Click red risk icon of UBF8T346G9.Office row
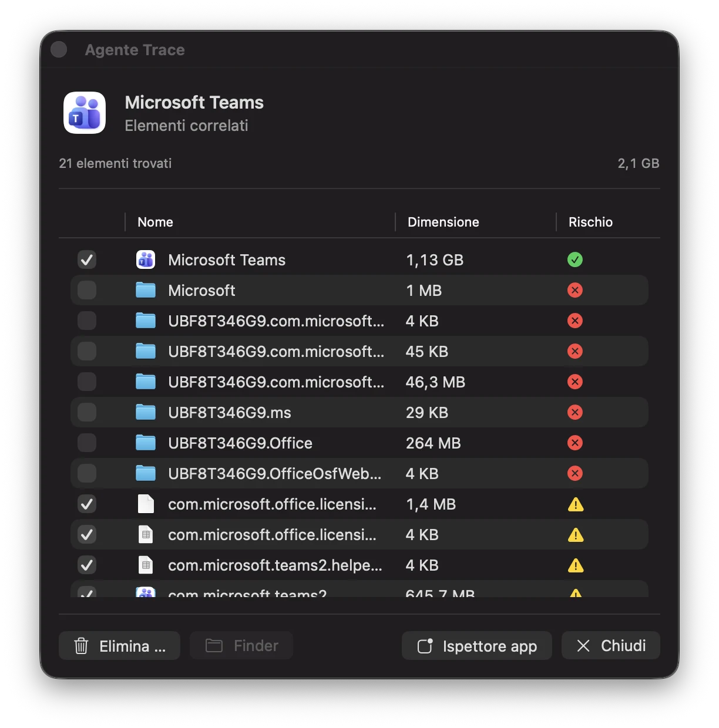The height and width of the screenshot is (728, 719). 575,443
